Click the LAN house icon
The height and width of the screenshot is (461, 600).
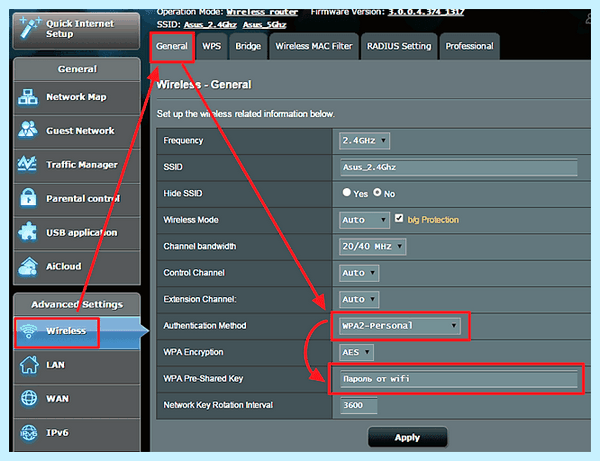coord(29,365)
